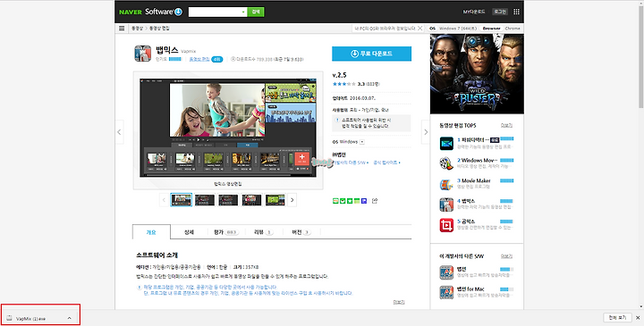
Task: Select the first screenshot thumbnail
Action: coord(181,200)
